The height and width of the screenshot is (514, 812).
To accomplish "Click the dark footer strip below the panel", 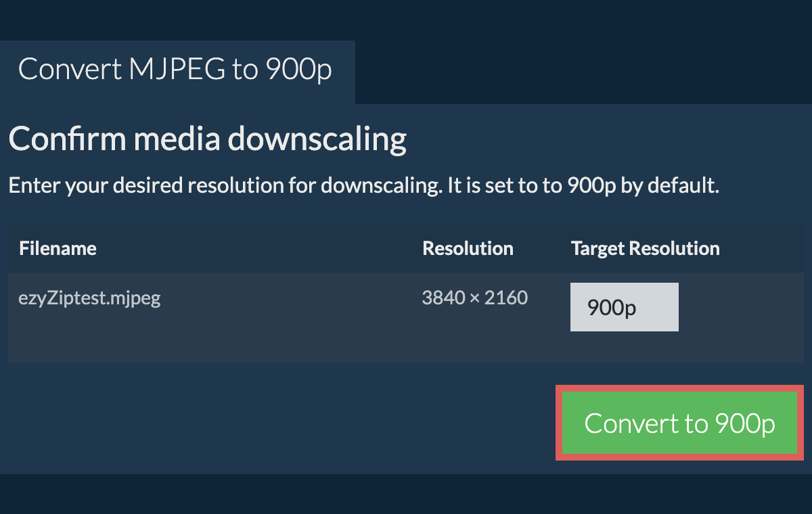I will point(406,494).
